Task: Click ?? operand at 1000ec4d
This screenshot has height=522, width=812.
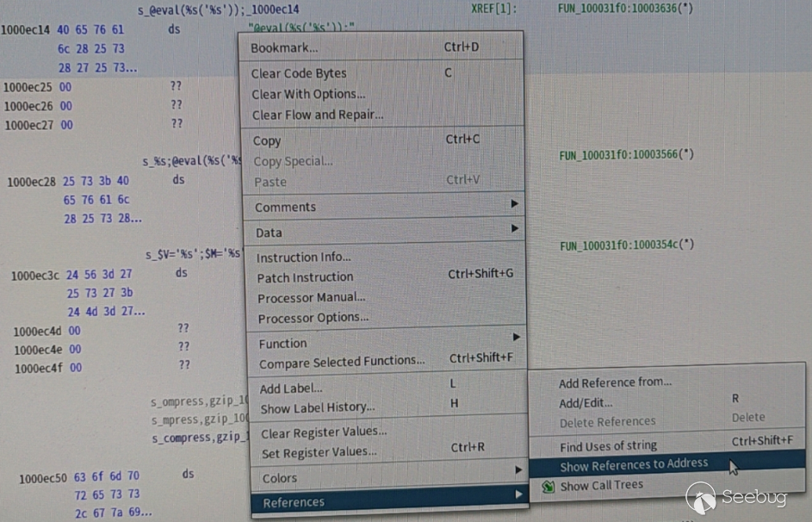Action: 183,328
